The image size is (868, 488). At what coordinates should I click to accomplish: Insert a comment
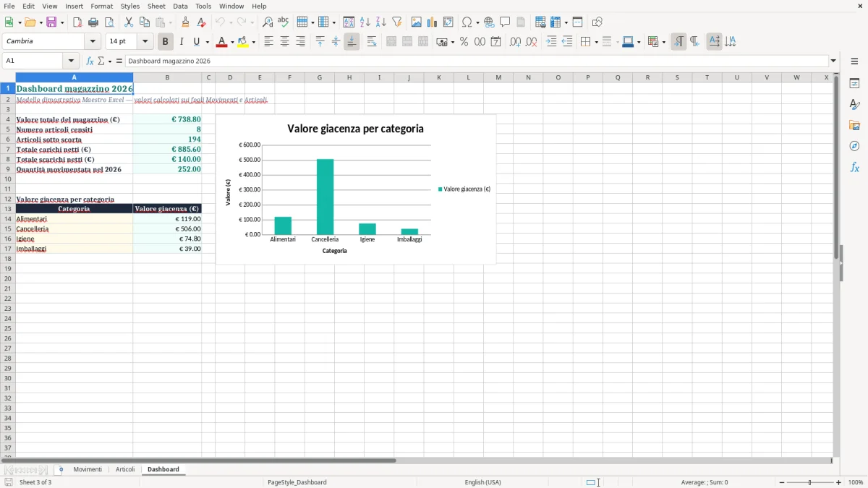[505, 22]
